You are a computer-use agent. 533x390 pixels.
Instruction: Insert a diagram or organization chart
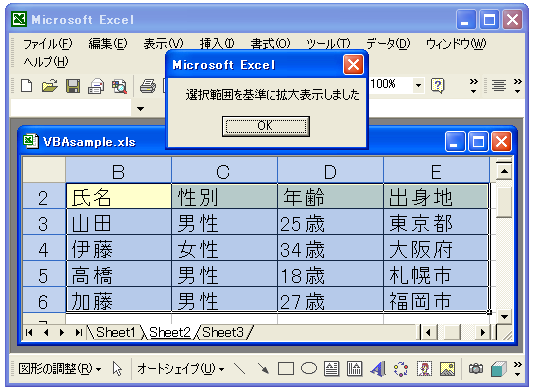coord(401,369)
